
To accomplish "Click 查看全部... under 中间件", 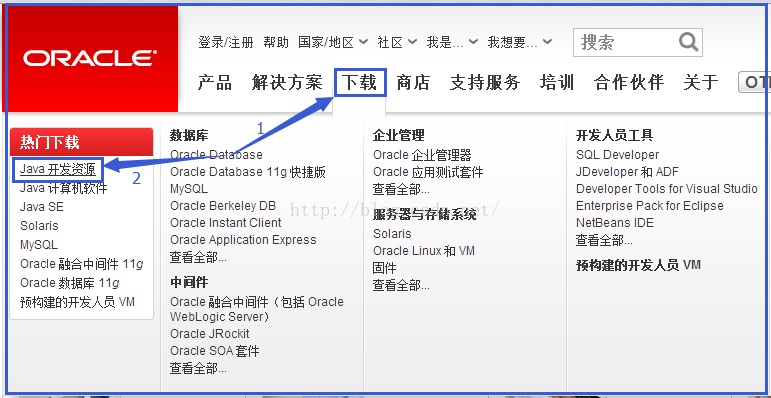I will 198,368.
